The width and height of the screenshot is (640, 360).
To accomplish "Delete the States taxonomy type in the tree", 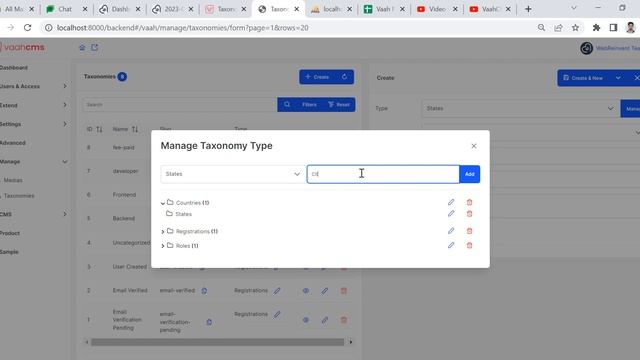I will [469, 213].
